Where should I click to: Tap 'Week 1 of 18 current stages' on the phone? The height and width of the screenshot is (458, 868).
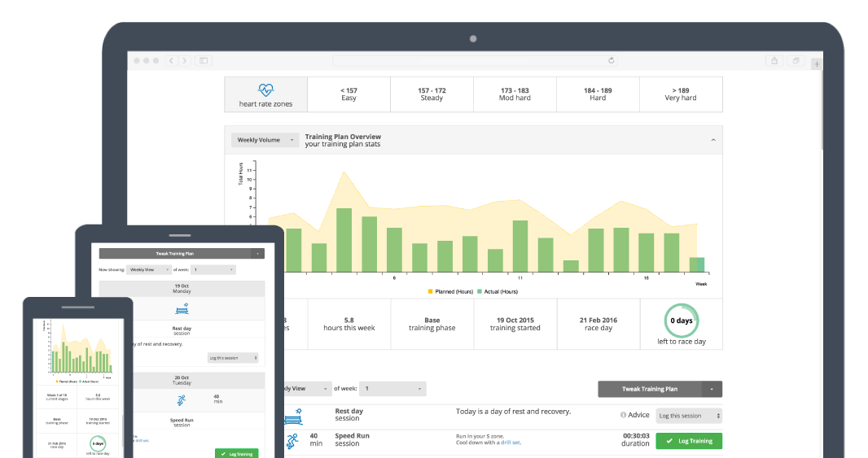[x=57, y=397]
